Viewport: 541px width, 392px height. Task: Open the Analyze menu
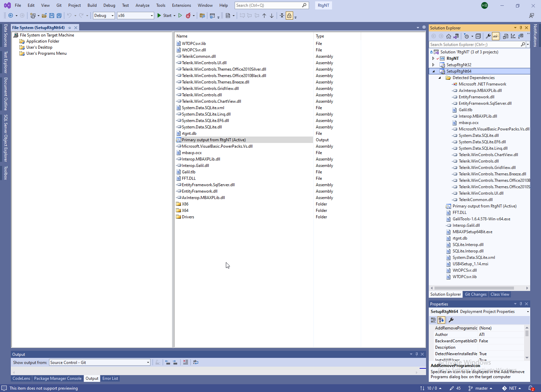142,5
